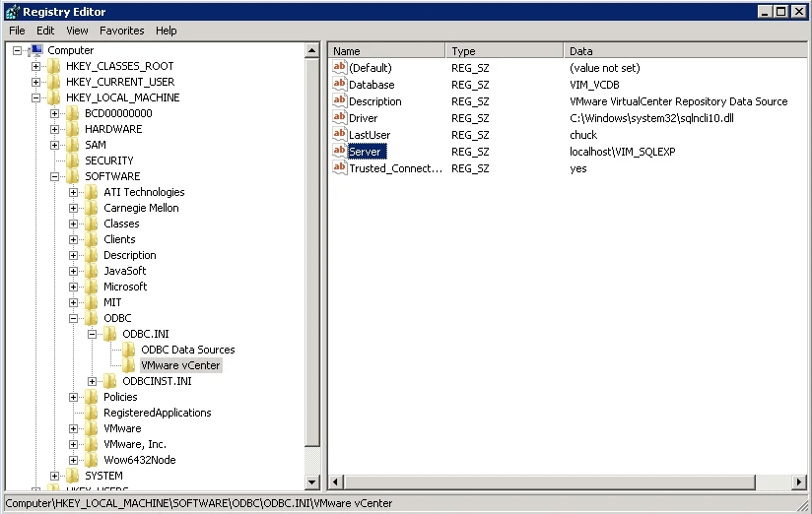Open the Help menu
The height and width of the screenshot is (514, 812).
click(x=166, y=31)
